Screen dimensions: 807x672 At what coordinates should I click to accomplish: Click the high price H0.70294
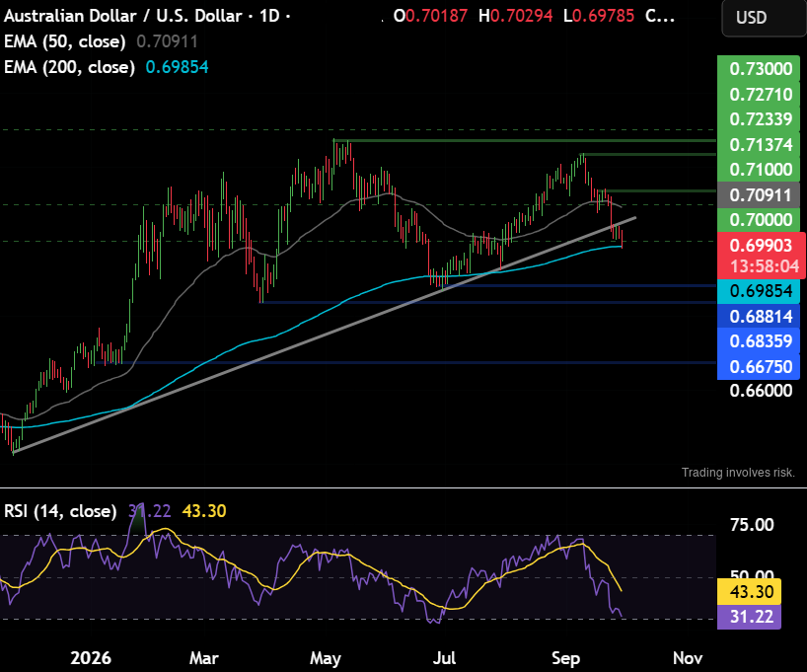point(515,16)
